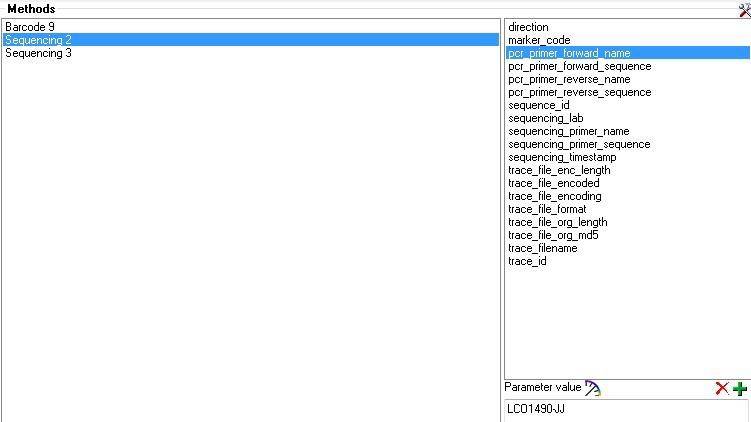Select the pcr_primer_reverse_name parameter

[569, 79]
